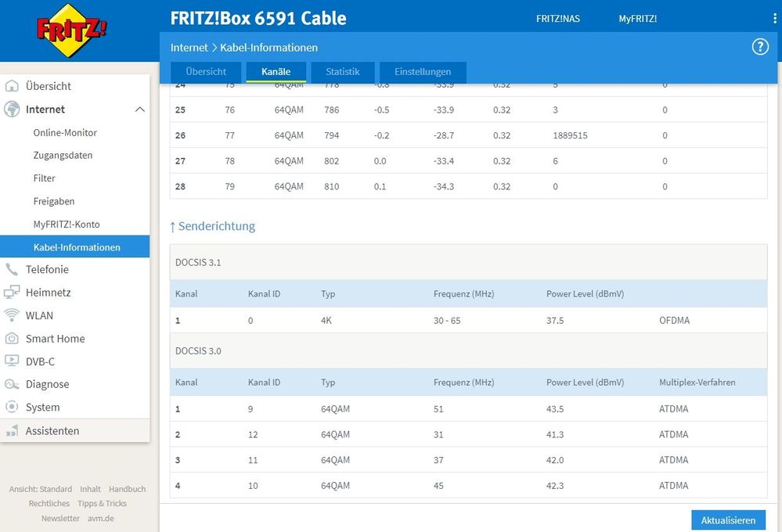Open the three-dot menu in the header

coord(774,19)
